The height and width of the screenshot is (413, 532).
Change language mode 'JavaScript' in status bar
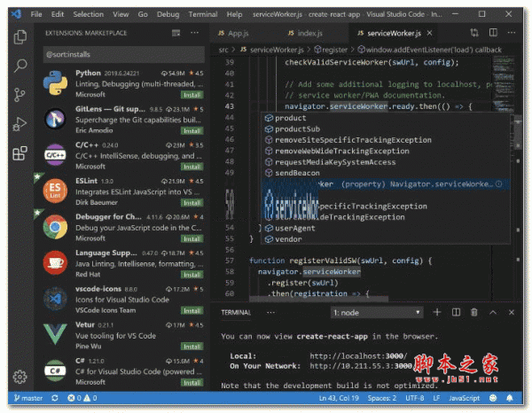[464, 398]
